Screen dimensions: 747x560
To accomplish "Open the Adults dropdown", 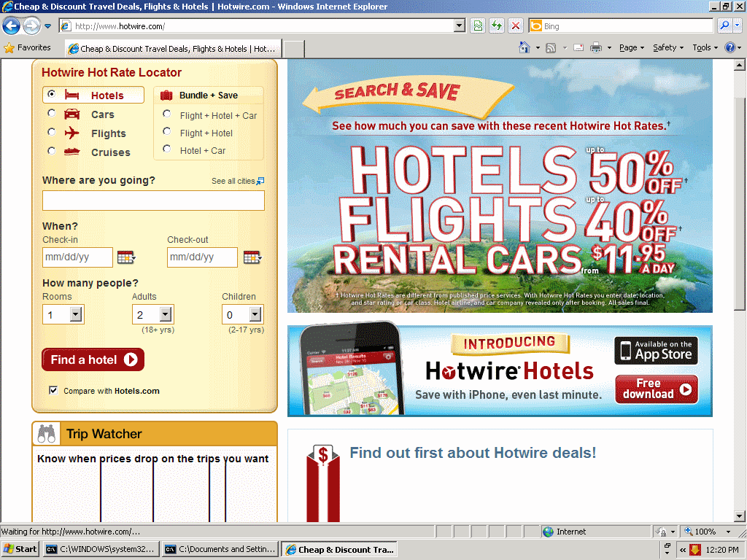I will (x=153, y=314).
